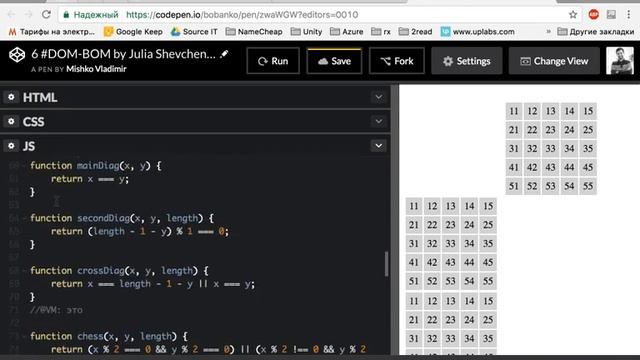Show hidden bookmarks overflow chevron
Viewport: 640px width, 360px height.
[x=548, y=31]
